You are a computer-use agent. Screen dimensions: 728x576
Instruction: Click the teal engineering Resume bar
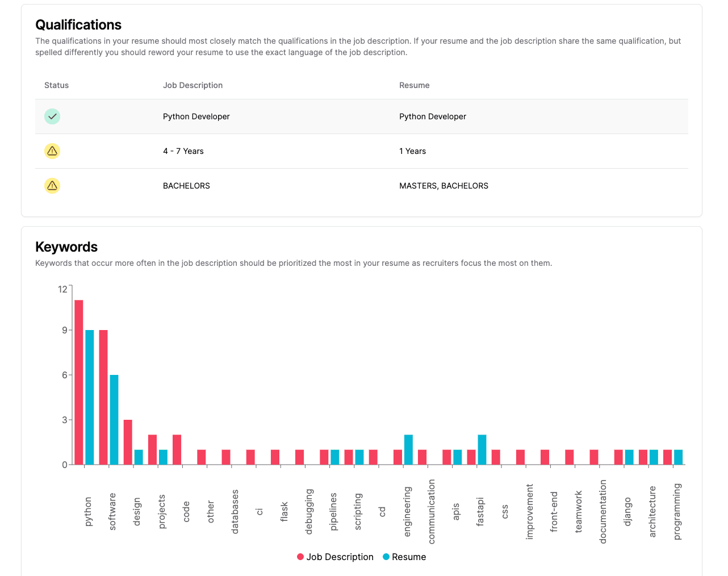pyautogui.click(x=408, y=449)
